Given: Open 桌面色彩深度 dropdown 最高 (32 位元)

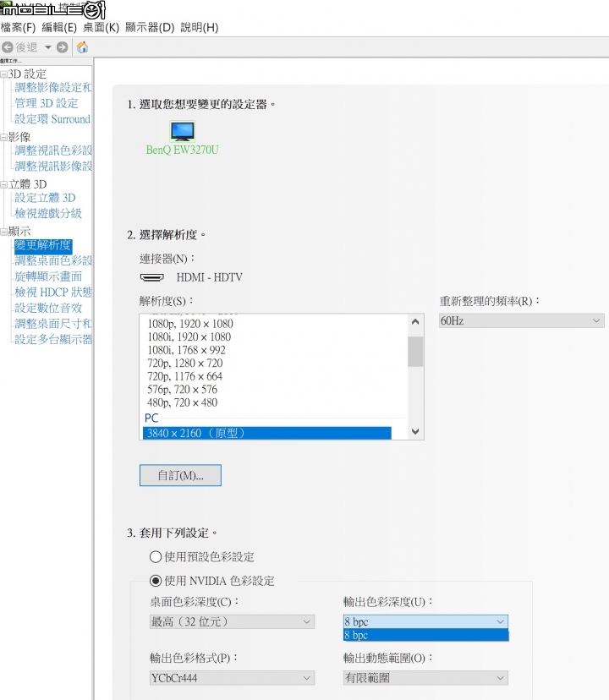Looking at the screenshot, I should coord(232,621).
